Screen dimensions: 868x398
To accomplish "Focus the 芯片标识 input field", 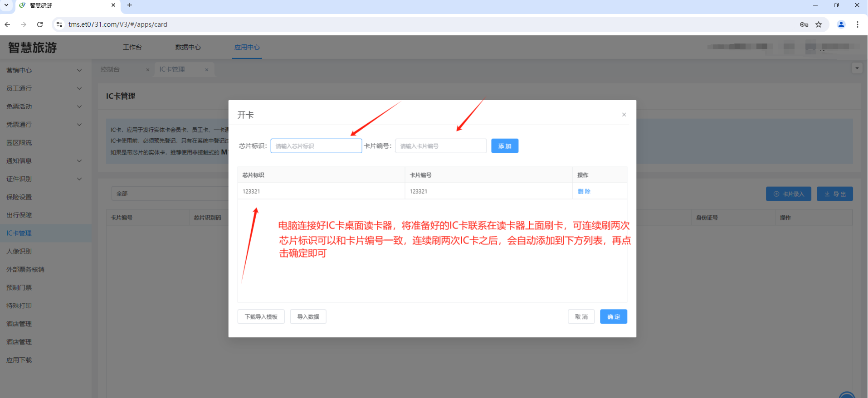I will [316, 146].
